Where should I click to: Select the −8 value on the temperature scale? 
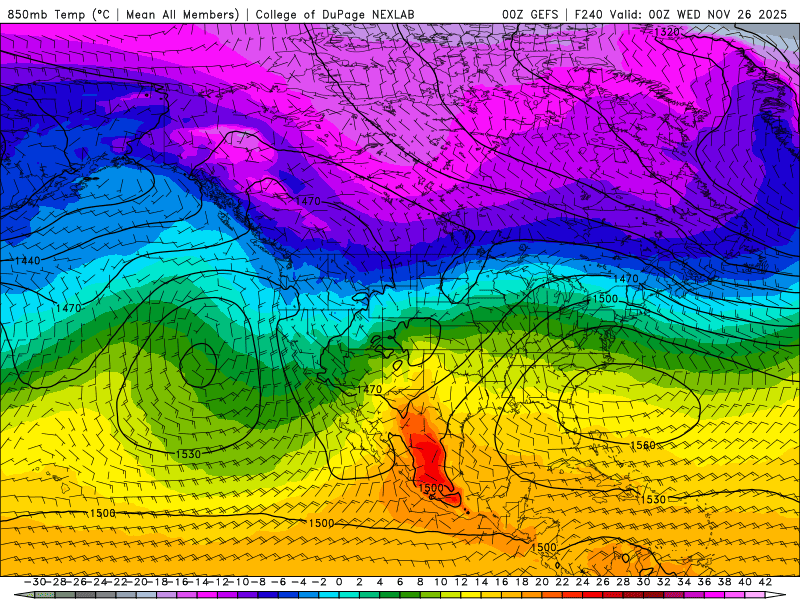258,582
